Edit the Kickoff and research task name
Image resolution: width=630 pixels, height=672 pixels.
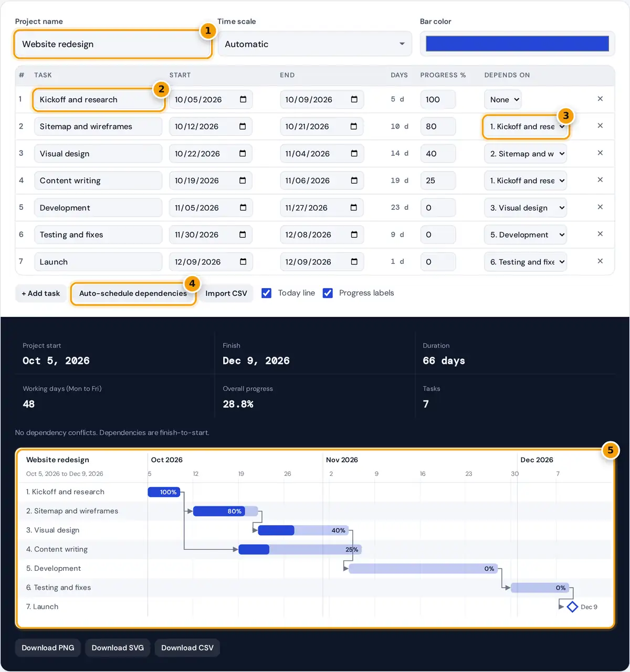(98, 100)
